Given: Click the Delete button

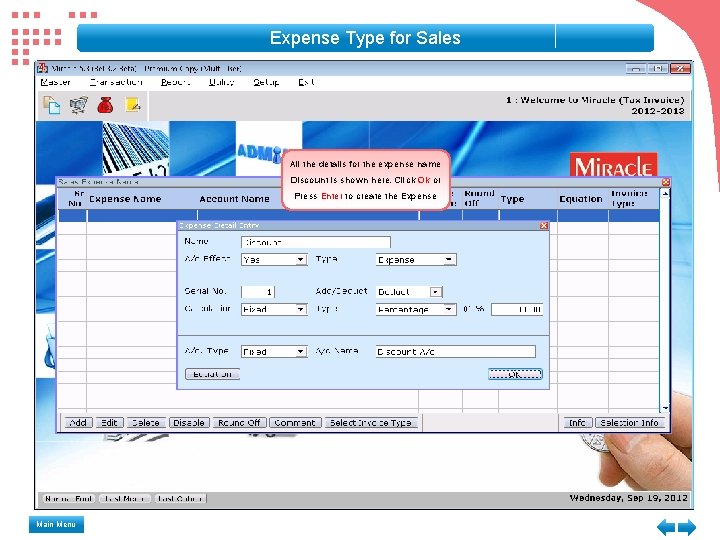Looking at the screenshot, I should [146, 422].
